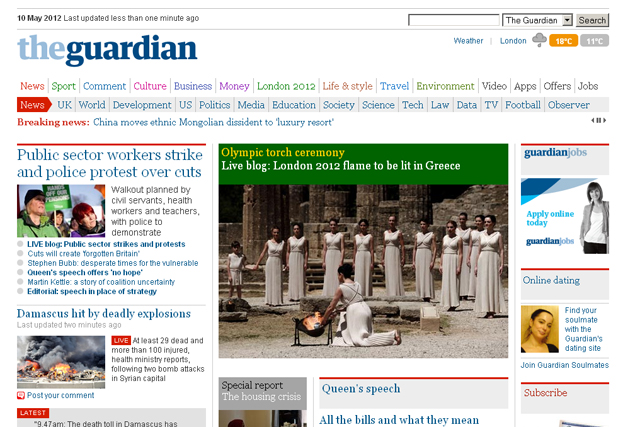
Task: Open the Tech subsection tab
Action: point(413,105)
